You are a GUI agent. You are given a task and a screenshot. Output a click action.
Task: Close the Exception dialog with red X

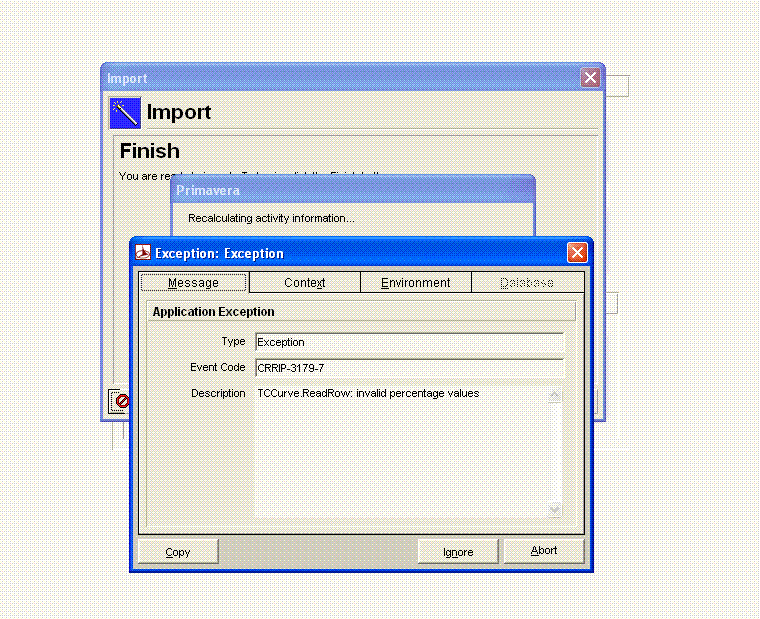tap(577, 252)
